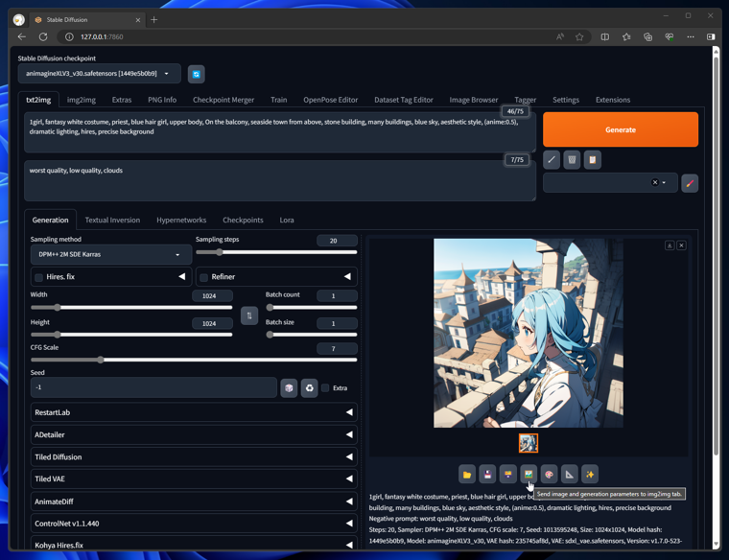
Task: Randomize the seed with dice icon
Action: 289,388
